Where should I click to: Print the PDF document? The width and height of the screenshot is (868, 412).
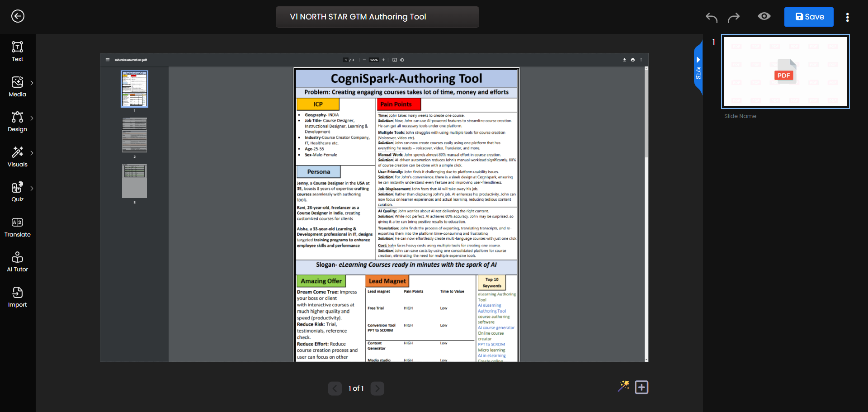click(632, 60)
